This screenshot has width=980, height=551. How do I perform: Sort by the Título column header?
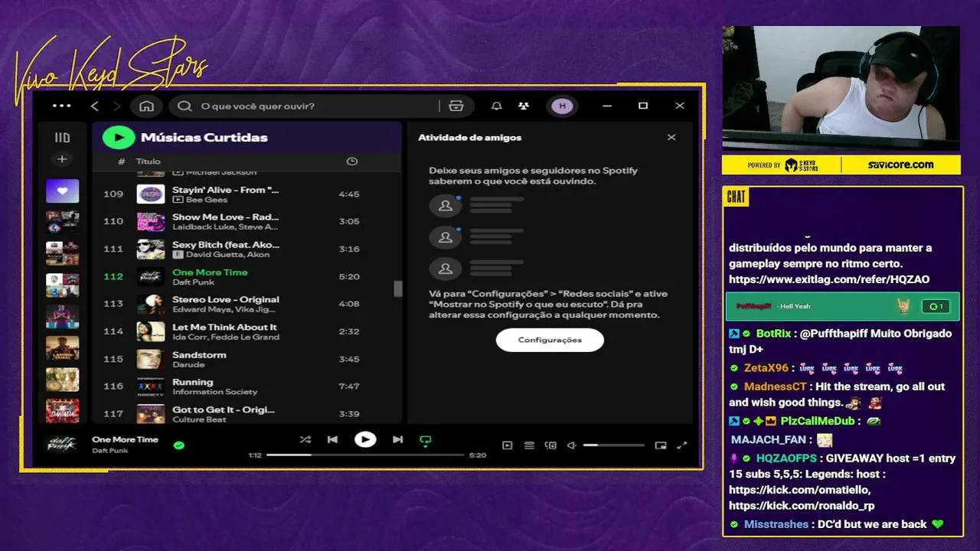coord(149,161)
